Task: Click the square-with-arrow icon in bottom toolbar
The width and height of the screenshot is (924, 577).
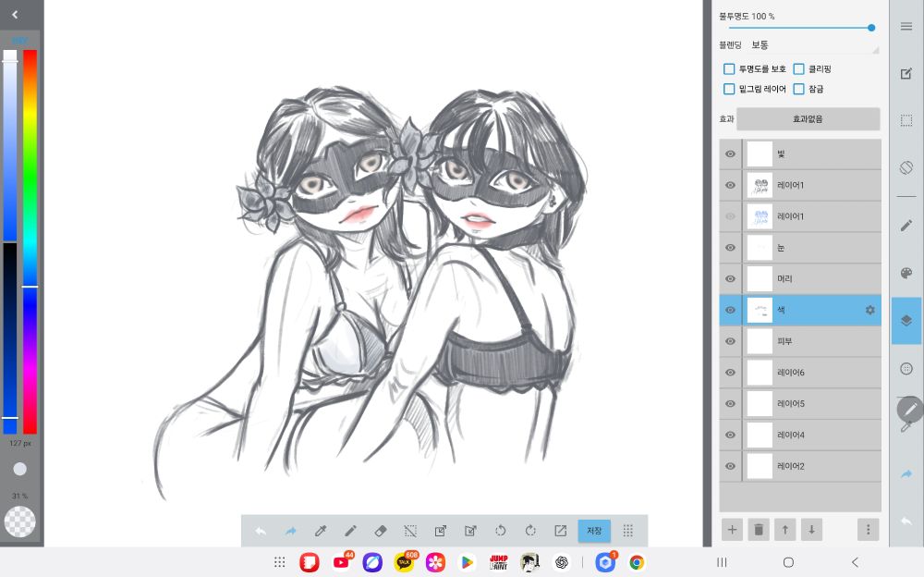Action: 441,531
